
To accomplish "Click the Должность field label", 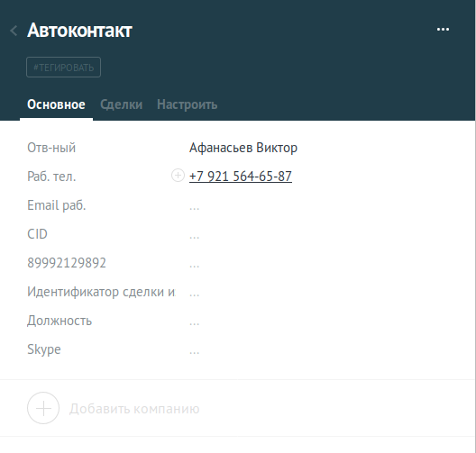I will pos(59,321).
